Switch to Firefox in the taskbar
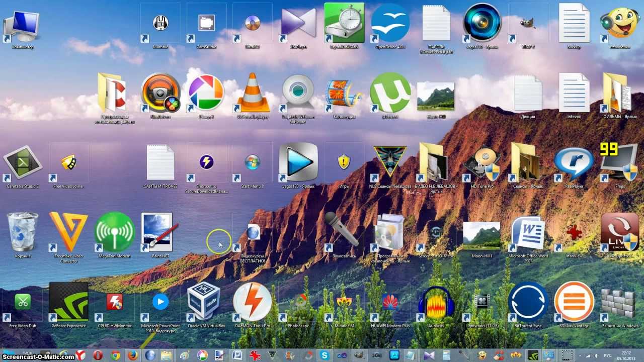This screenshot has height=362, width=644. 133,355
